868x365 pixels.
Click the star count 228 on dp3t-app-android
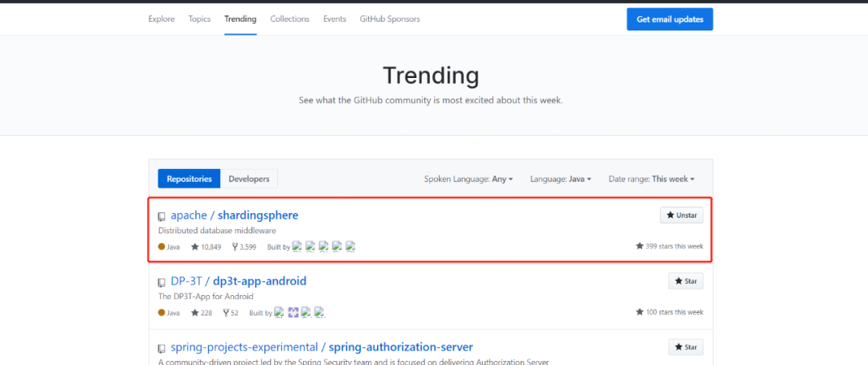pyautogui.click(x=206, y=313)
